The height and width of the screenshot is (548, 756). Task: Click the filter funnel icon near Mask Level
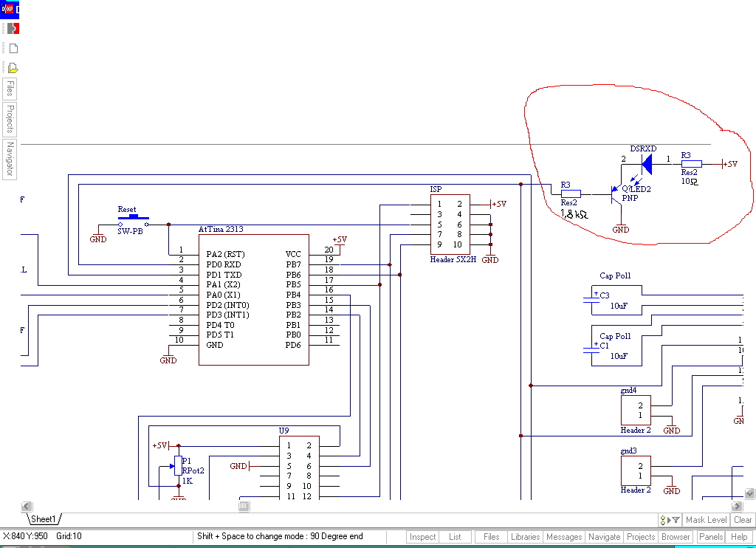[x=676, y=520]
